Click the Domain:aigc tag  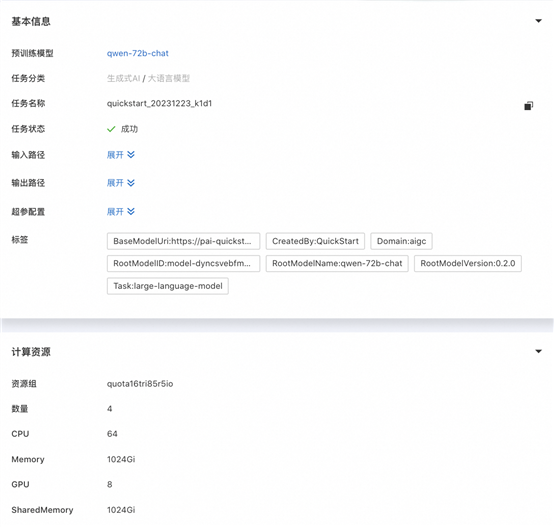tap(401, 241)
